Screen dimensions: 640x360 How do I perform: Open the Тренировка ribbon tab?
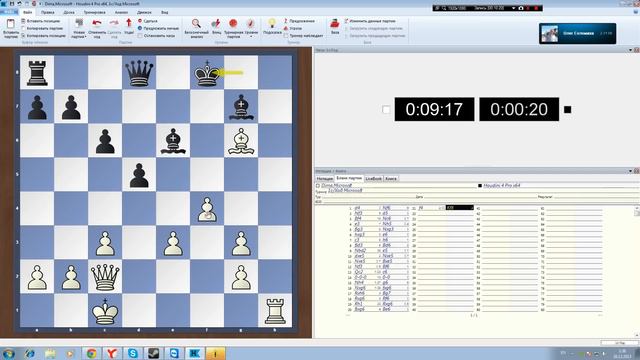pyautogui.click(x=94, y=12)
